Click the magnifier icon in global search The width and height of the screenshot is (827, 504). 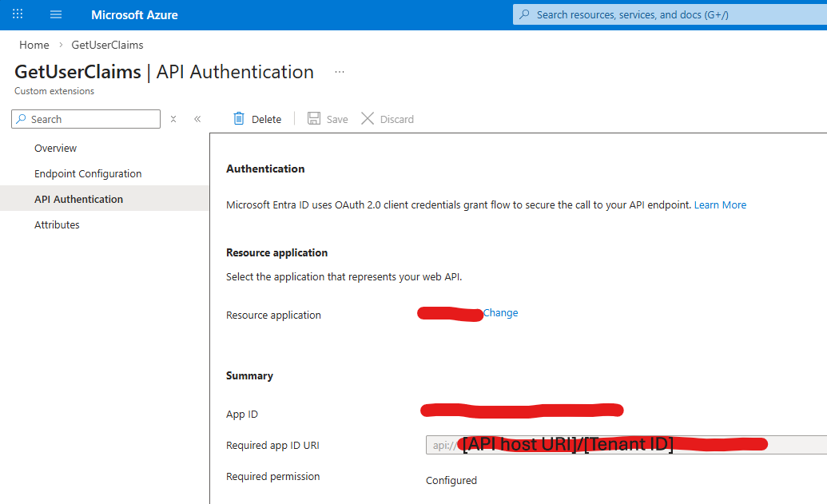[524, 14]
